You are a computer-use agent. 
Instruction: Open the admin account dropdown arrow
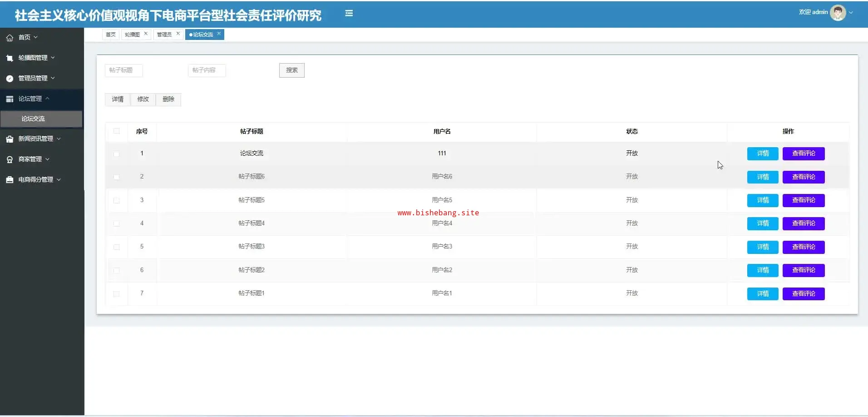tap(851, 13)
